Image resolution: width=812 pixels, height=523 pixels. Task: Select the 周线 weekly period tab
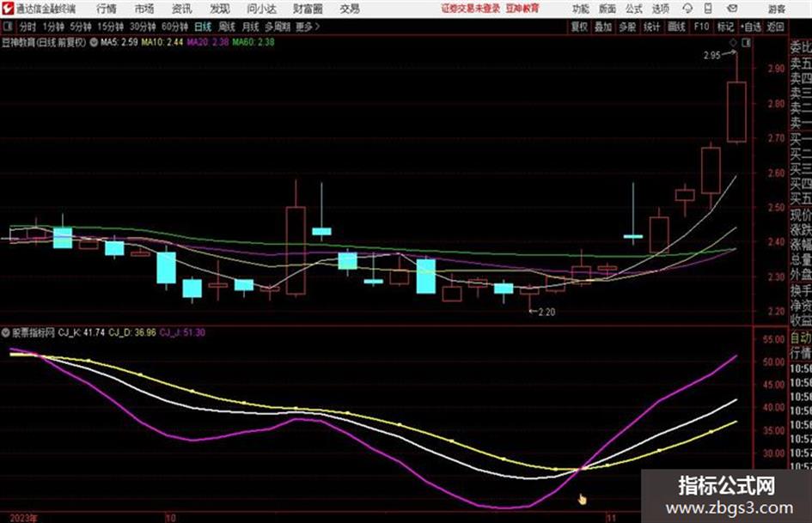click(227, 27)
